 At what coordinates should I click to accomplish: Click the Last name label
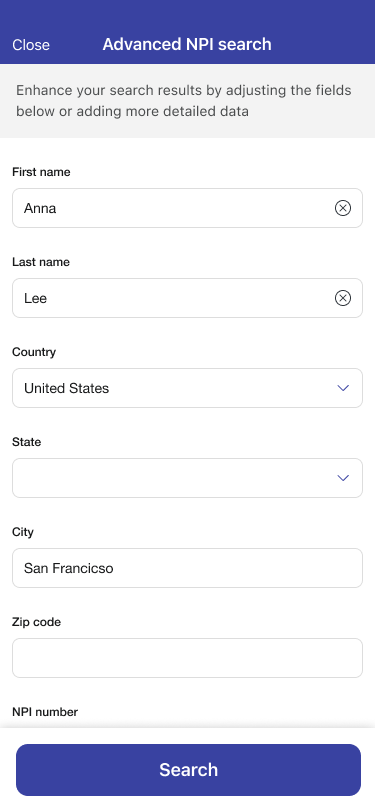point(41,262)
